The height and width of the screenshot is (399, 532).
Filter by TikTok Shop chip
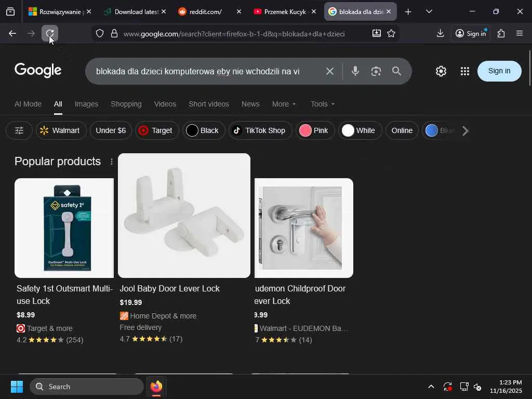261,130
